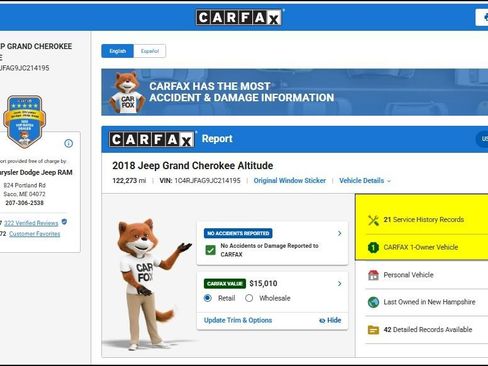Open Customer Favorites link
The image size is (488, 366).
(35, 234)
